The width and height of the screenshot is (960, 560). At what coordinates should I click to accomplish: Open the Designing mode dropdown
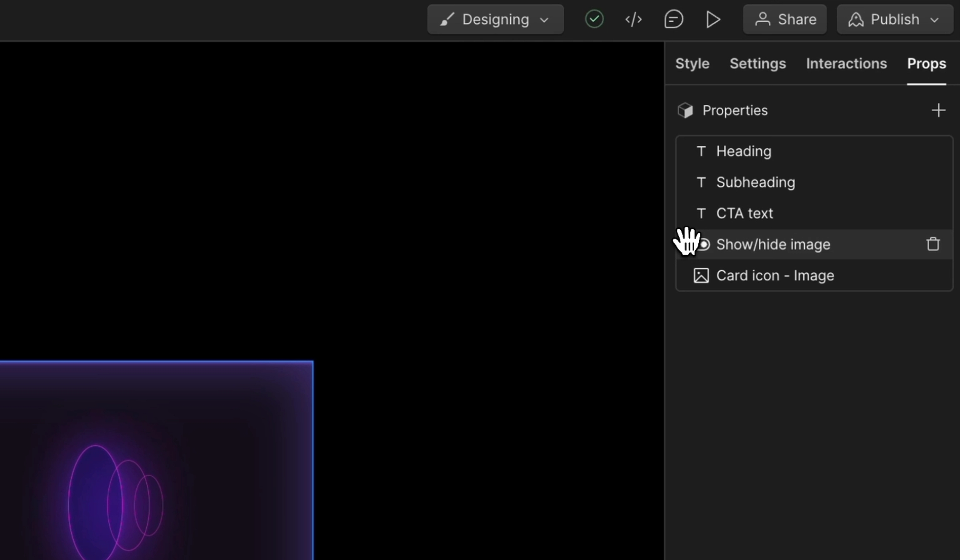(x=495, y=19)
